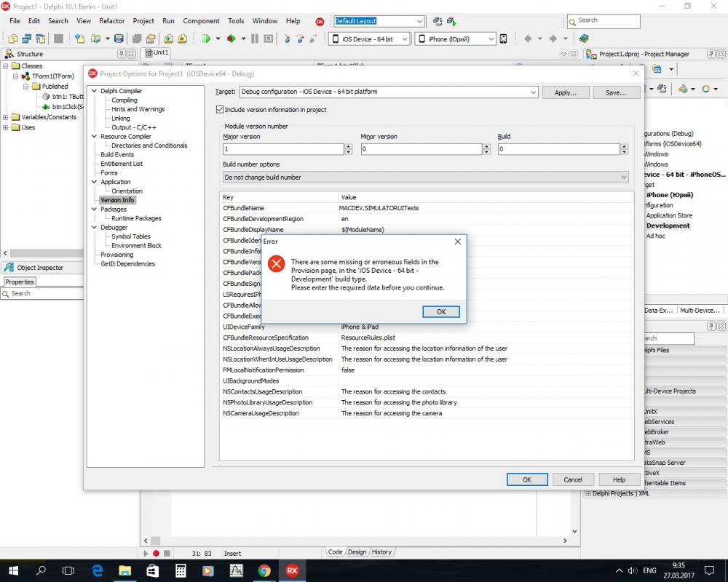This screenshot has height=582, width=728.
Task: Click the back navigation arrow in toolbar
Action: 528,39
